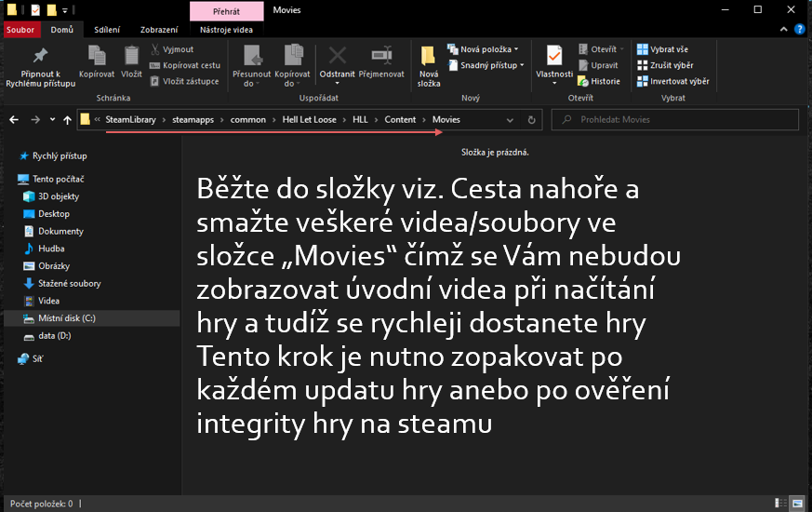Open the Soubor menu tab
This screenshot has width=812, height=512.
(x=20, y=30)
